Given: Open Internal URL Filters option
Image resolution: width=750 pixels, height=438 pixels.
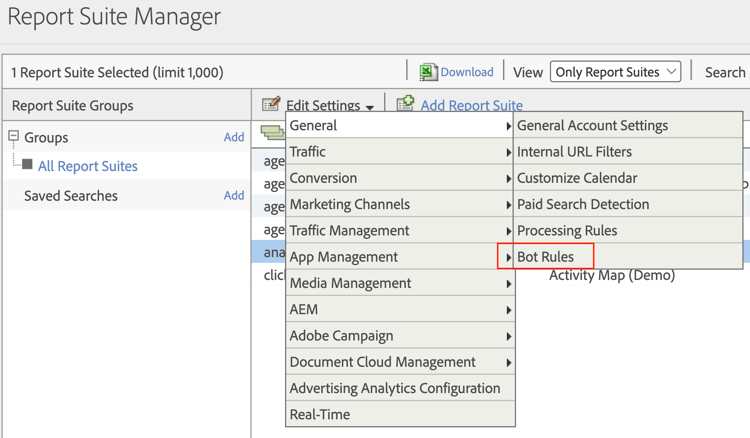Looking at the screenshot, I should coord(574,152).
